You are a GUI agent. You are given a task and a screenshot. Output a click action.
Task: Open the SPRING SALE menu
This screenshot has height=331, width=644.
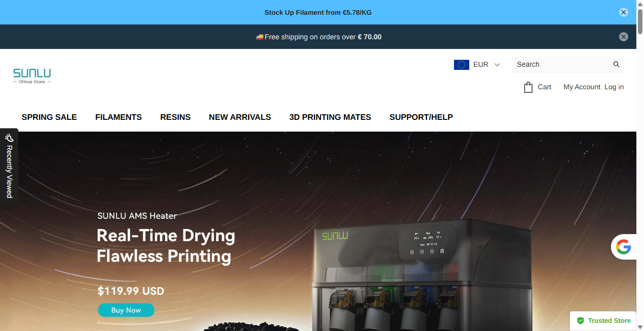49,117
